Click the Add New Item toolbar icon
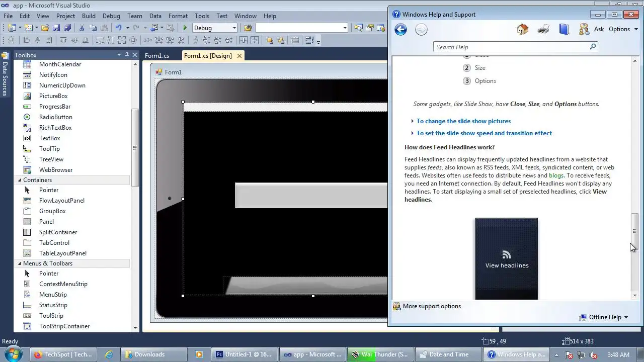Viewport: 644px width, 362px height. click(x=29, y=28)
